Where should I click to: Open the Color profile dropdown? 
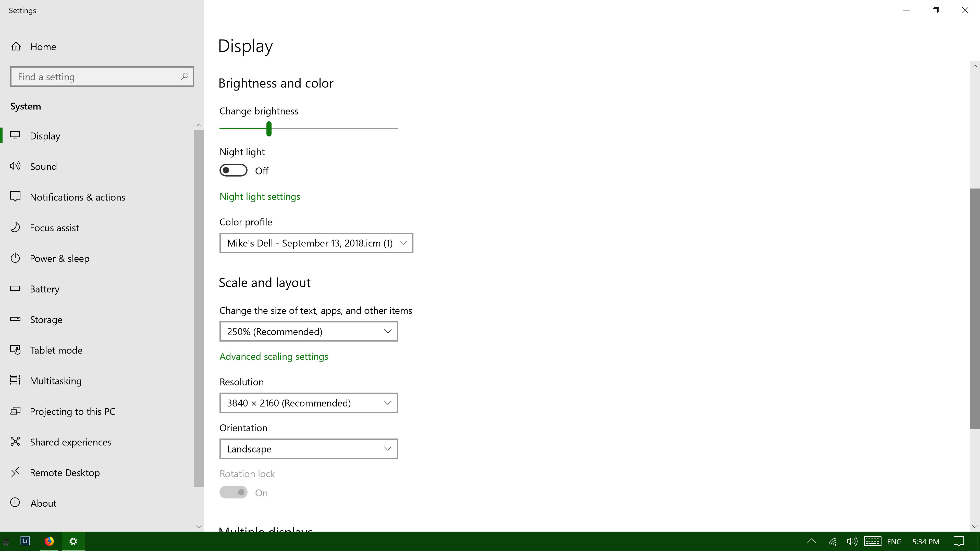point(316,243)
